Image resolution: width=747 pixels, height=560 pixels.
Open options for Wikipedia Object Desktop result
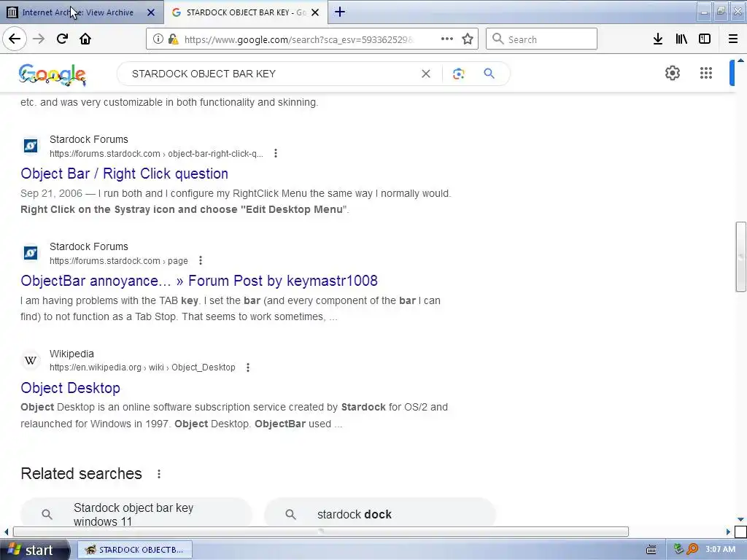[x=248, y=367]
